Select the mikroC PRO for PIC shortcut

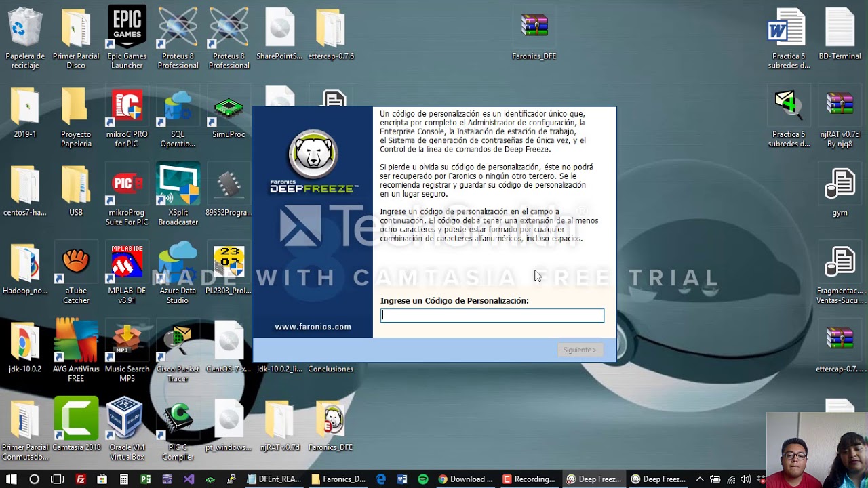127,117
